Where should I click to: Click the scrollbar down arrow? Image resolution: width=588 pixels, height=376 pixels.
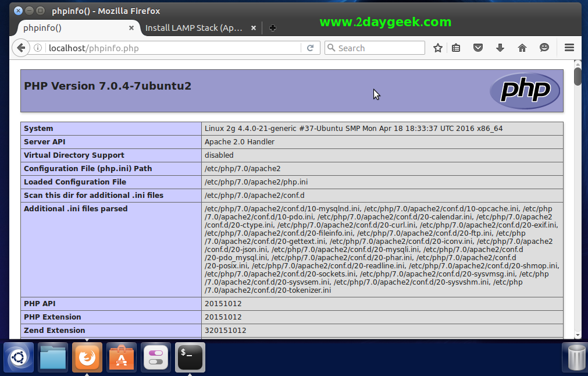point(578,335)
